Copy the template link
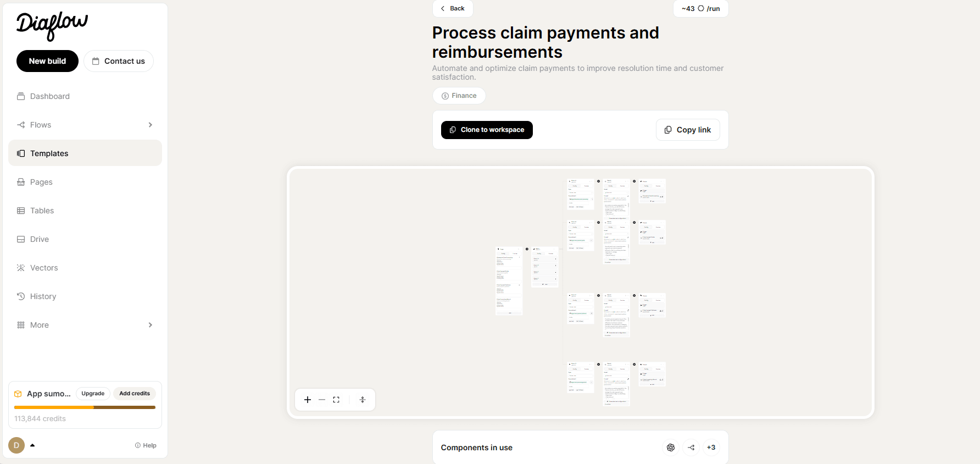 688,130
